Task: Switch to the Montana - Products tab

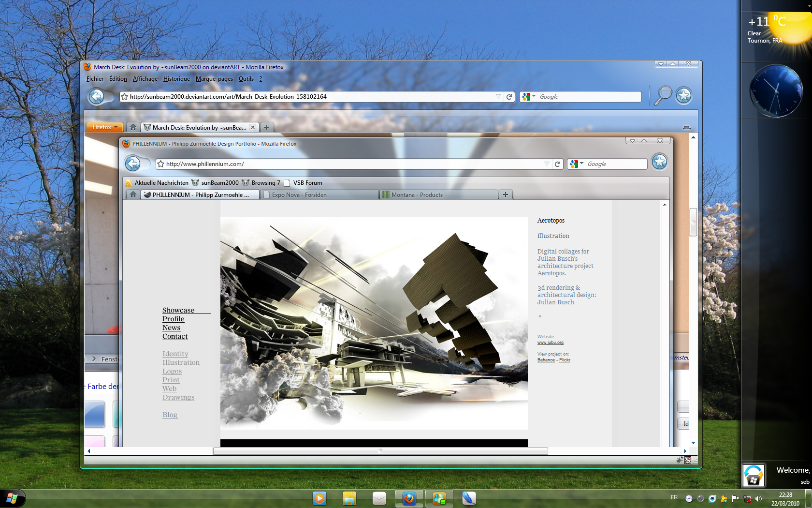Action: click(x=439, y=194)
